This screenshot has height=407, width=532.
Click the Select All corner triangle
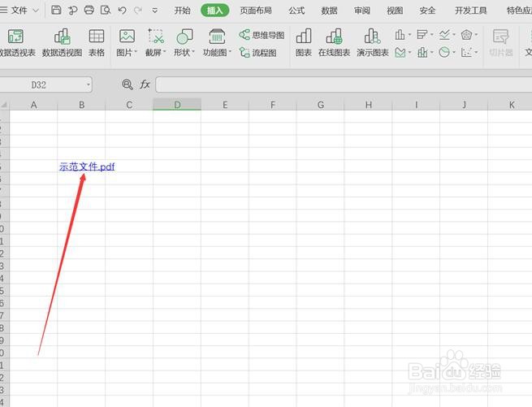[x=4, y=105]
